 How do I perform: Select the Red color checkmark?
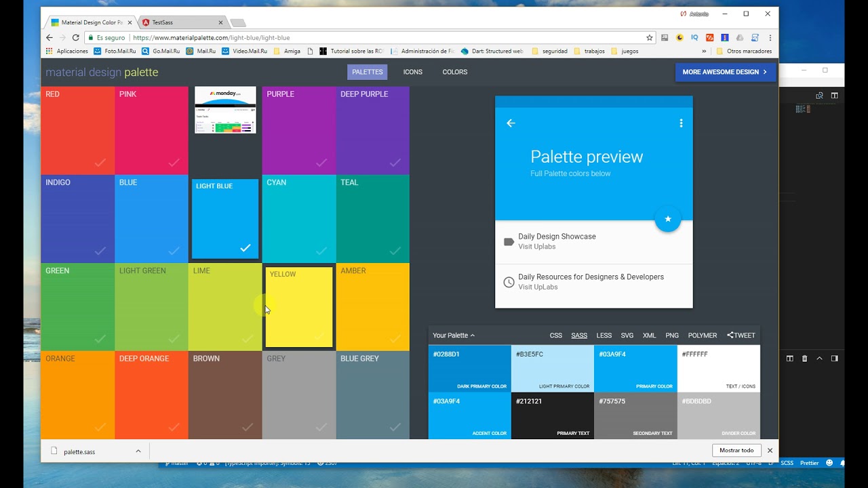tap(100, 163)
